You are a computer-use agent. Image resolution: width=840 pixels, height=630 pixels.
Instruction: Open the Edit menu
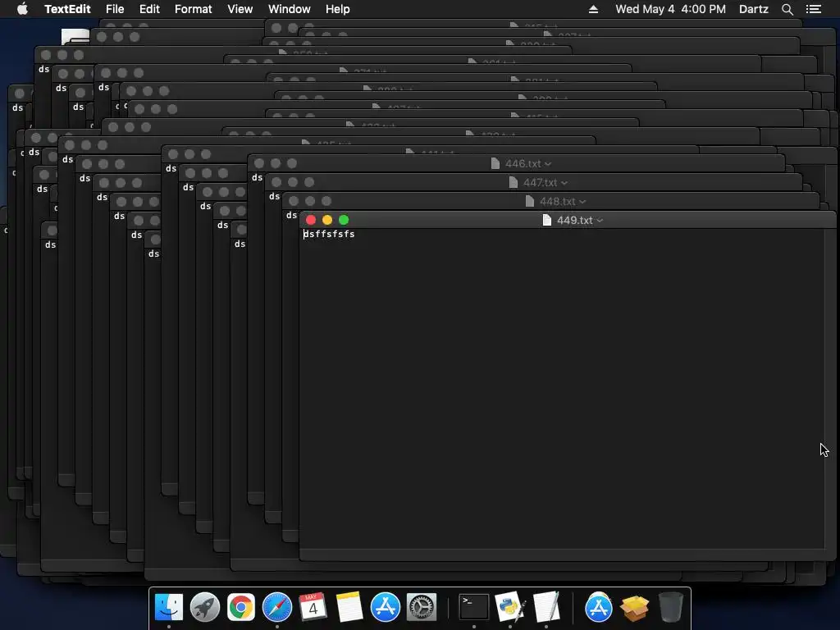point(149,9)
